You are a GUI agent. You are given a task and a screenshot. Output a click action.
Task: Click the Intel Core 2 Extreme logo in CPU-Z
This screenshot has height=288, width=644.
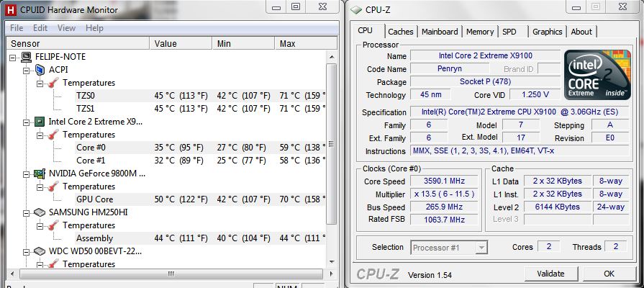click(598, 75)
